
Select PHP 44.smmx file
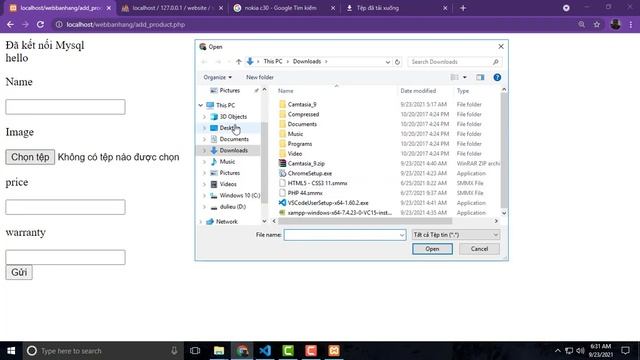(x=301, y=193)
